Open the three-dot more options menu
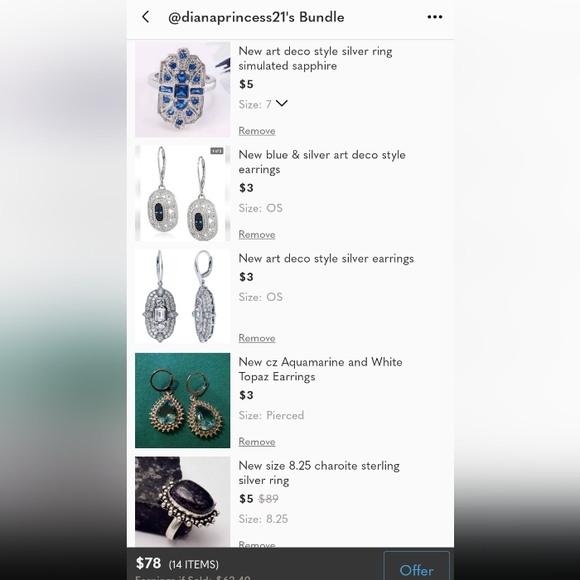580x580 pixels. point(435,17)
